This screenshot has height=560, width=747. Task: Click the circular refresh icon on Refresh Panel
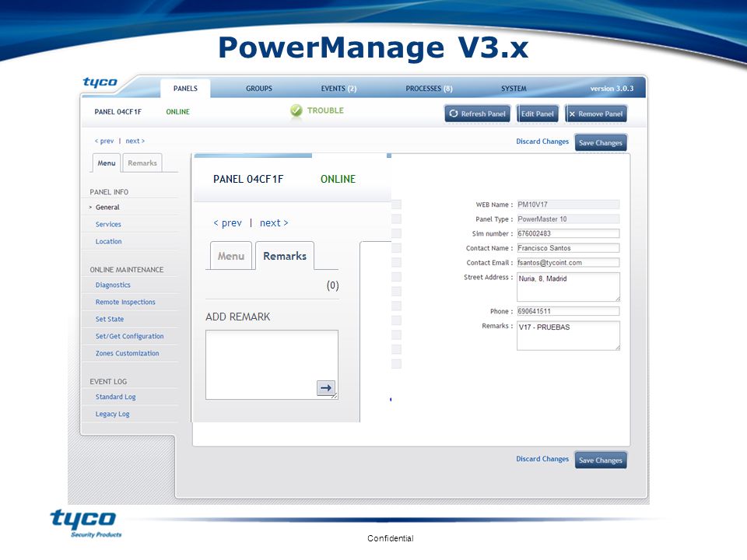453,114
